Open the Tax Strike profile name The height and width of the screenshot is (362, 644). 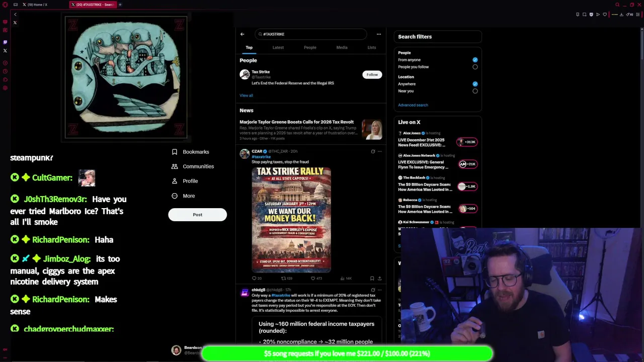click(261, 72)
